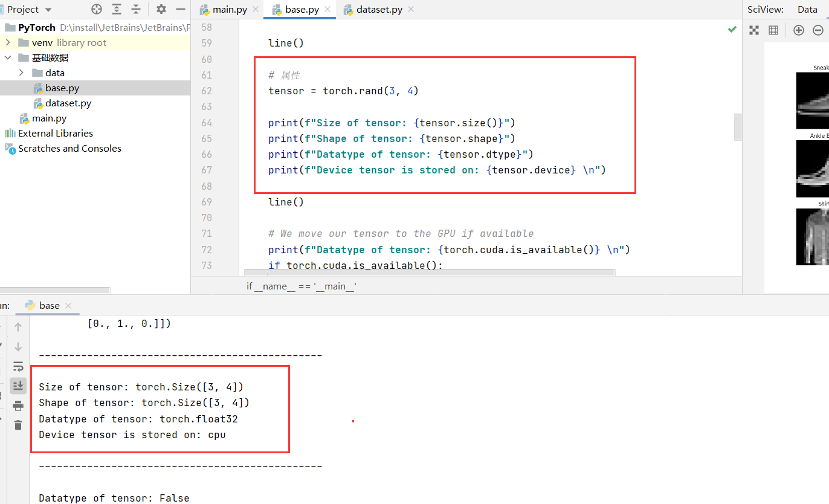This screenshot has width=829, height=504.
Task: Expand the data folder
Action: (22, 73)
